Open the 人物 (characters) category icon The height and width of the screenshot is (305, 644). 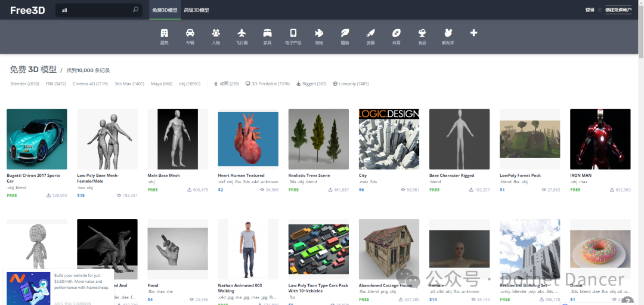(x=216, y=33)
